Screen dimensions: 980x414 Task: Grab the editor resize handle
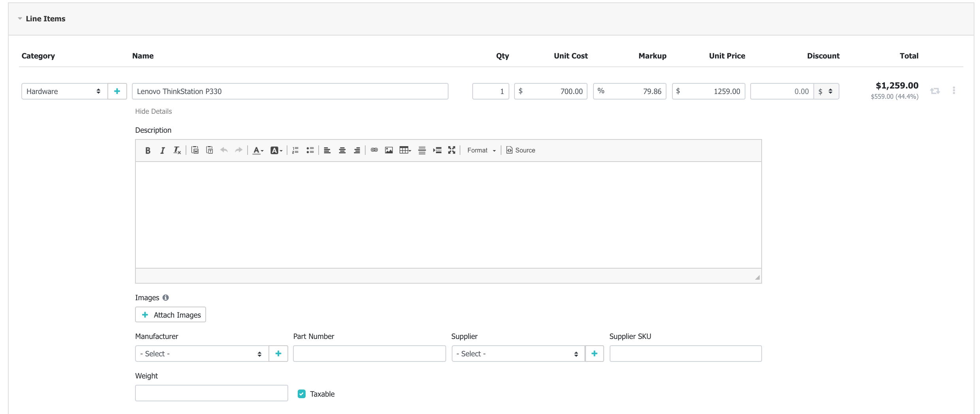click(x=757, y=277)
